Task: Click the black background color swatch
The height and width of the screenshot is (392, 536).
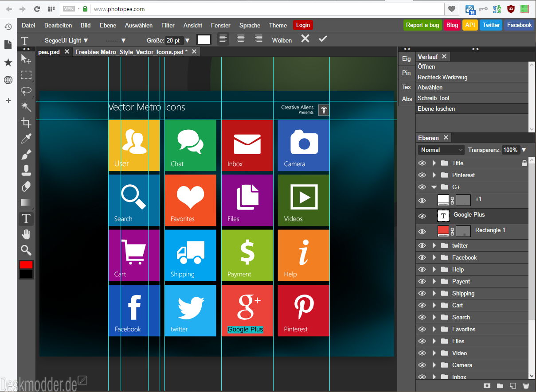Action: 26,274
